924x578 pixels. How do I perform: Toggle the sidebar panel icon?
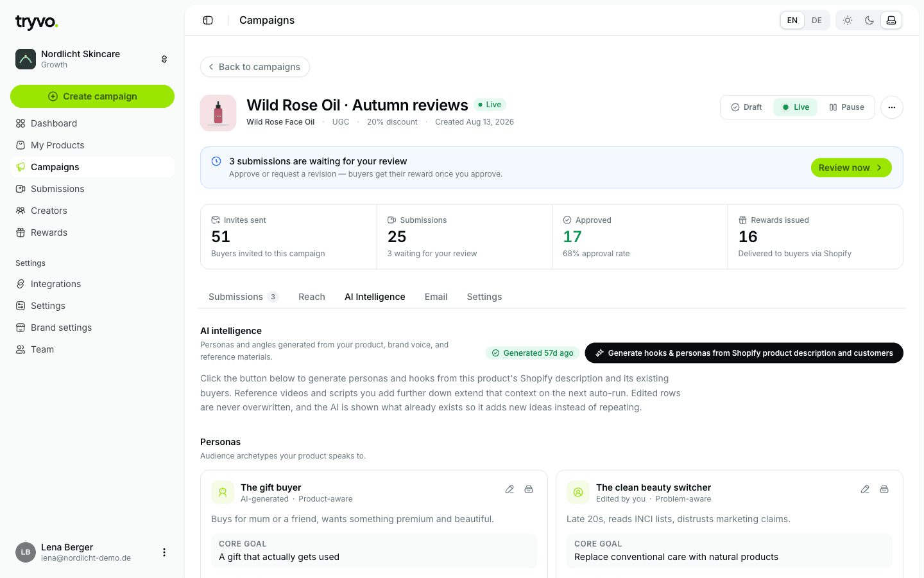[x=208, y=21]
